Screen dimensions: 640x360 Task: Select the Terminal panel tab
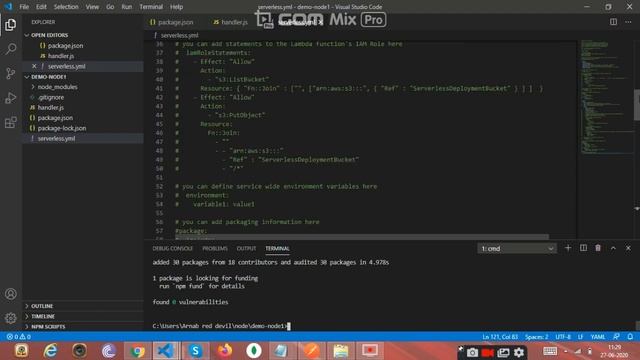[x=277, y=249]
